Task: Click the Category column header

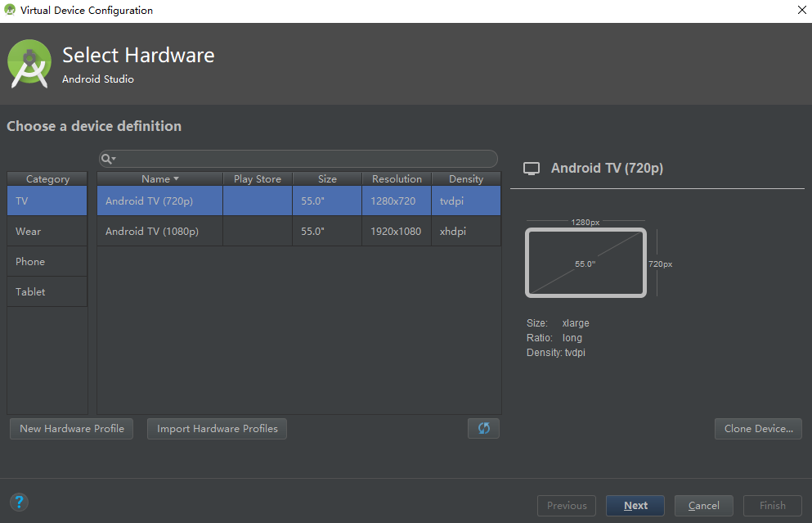Action: click(47, 178)
